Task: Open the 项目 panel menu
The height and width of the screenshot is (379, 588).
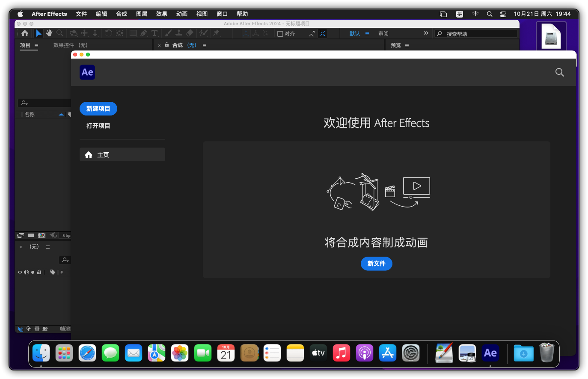Action: pos(36,45)
